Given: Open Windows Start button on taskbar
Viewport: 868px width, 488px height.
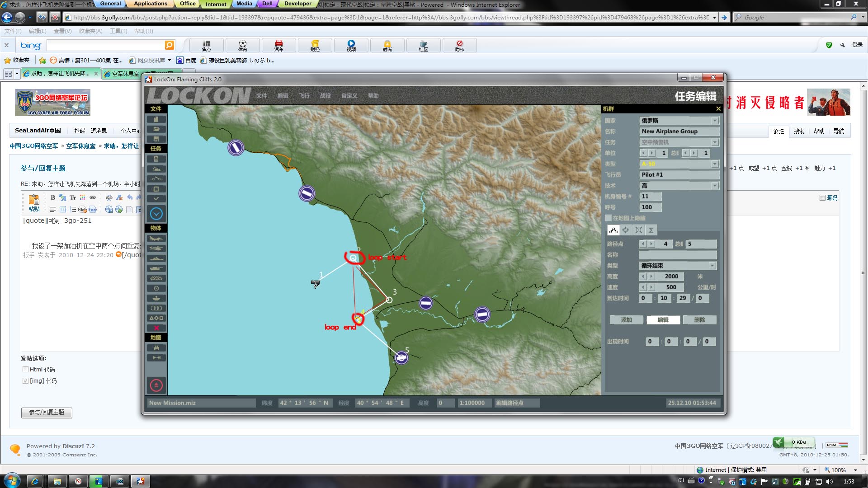Looking at the screenshot, I should (x=12, y=481).
